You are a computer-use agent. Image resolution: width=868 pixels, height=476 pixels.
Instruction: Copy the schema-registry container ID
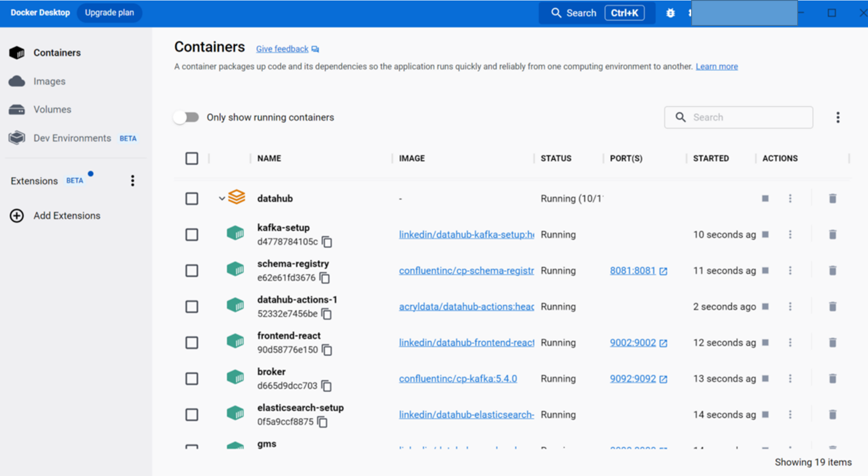[x=325, y=278]
